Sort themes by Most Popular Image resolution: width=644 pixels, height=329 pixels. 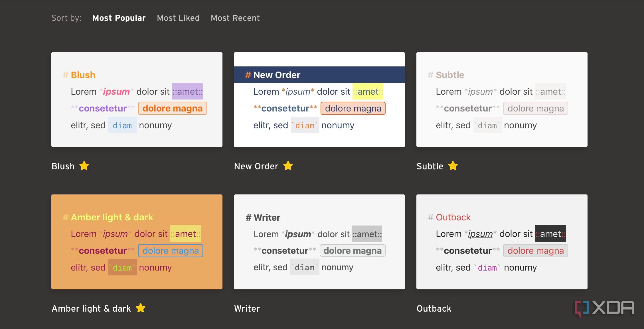pyautogui.click(x=119, y=18)
